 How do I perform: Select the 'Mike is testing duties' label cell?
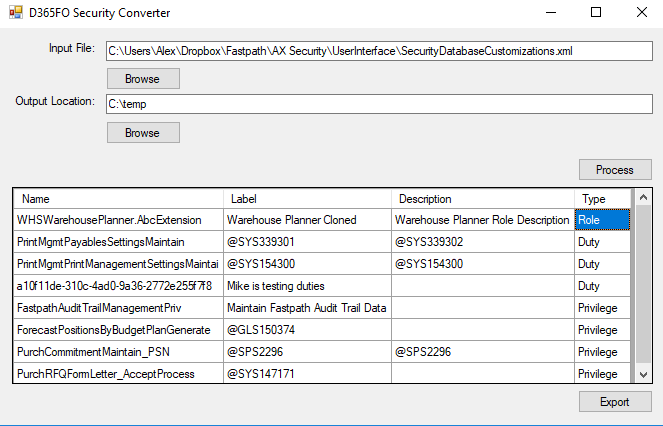click(307, 286)
